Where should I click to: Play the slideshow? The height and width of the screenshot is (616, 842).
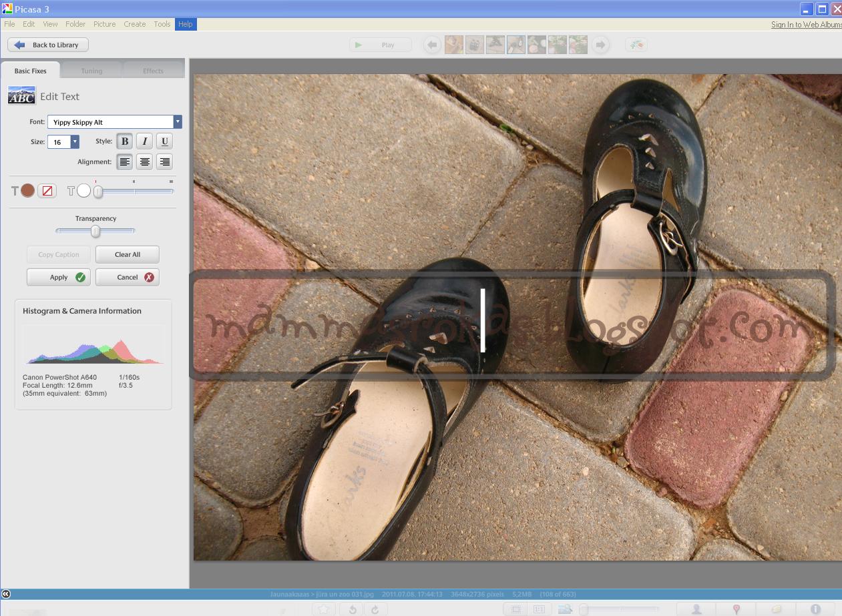(x=381, y=45)
